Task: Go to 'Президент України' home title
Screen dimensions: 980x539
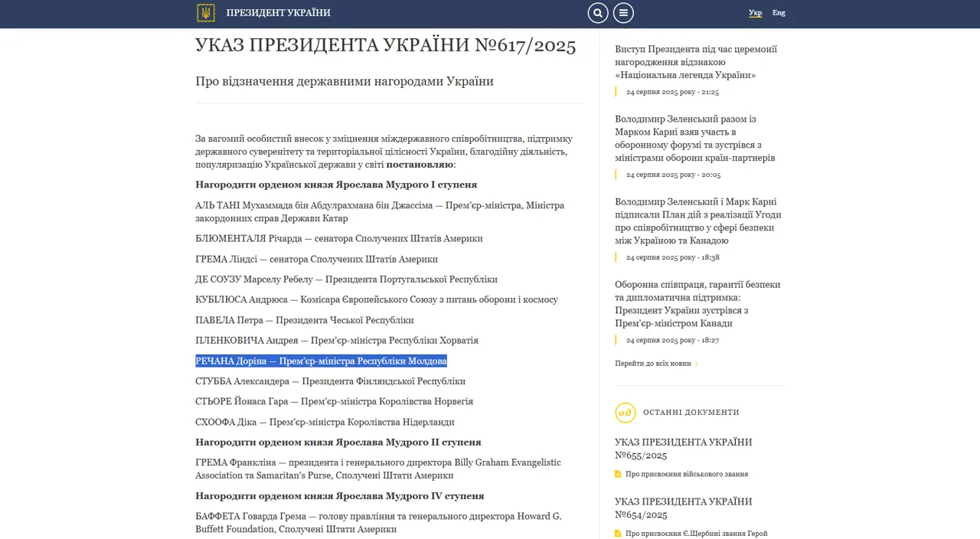Action: click(279, 13)
